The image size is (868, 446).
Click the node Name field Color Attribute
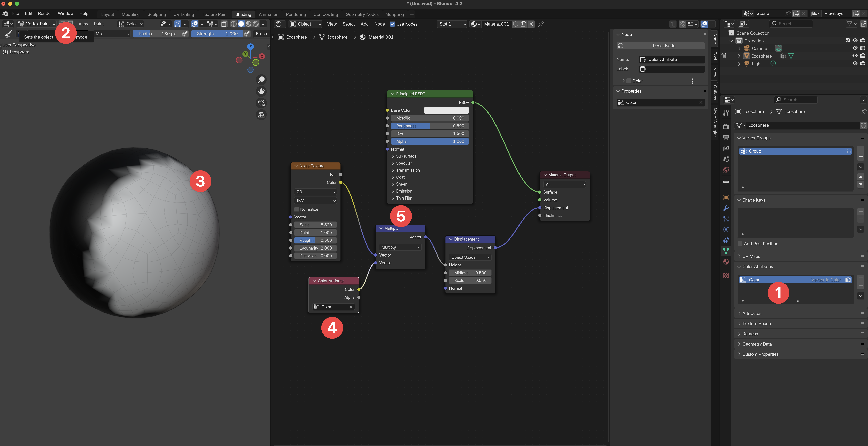[672, 59]
